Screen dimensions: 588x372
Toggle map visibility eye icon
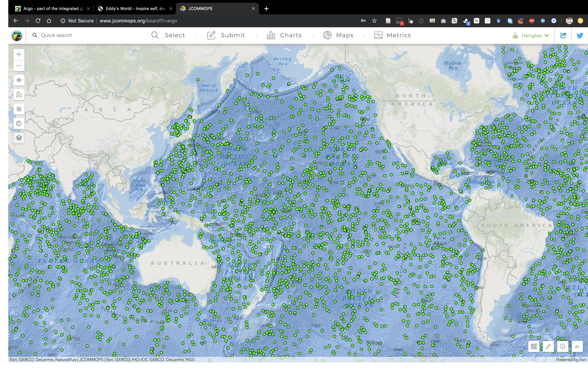click(19, 80)
